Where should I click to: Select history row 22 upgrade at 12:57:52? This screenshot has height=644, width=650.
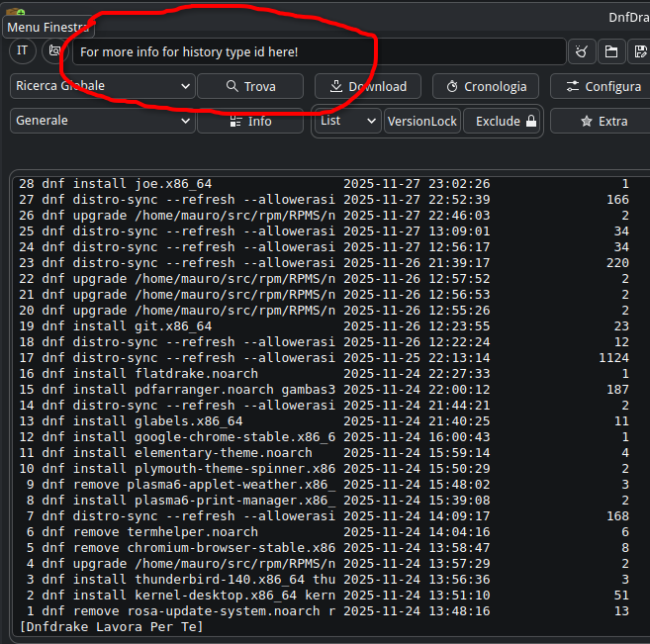pyautogui.click(x=324, y=279)
